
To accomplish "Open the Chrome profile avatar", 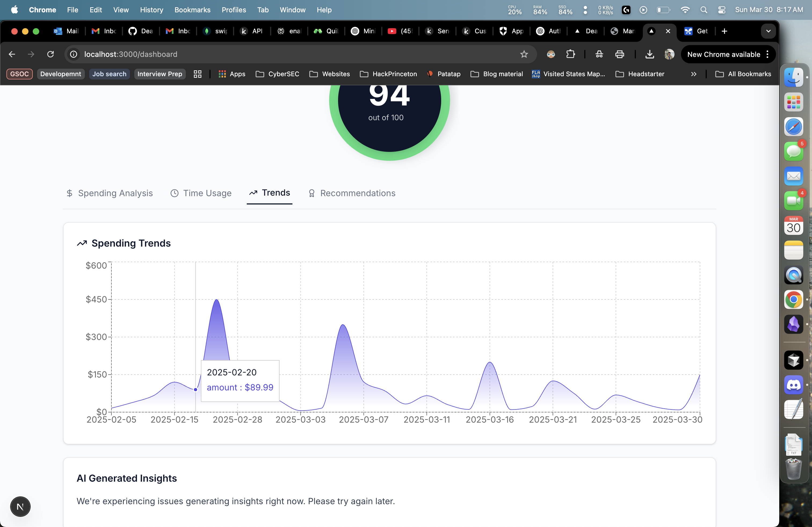I will pyautogui.click(x=669, y=54).
